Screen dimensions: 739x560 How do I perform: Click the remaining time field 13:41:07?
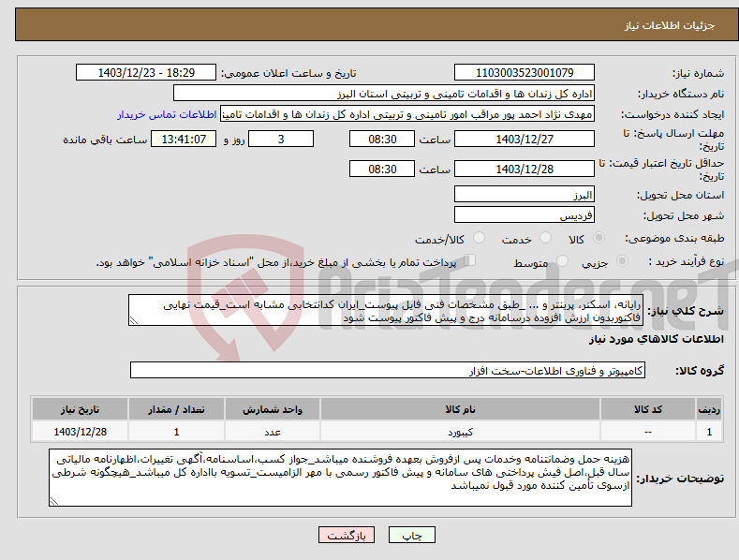pos(184,139)
